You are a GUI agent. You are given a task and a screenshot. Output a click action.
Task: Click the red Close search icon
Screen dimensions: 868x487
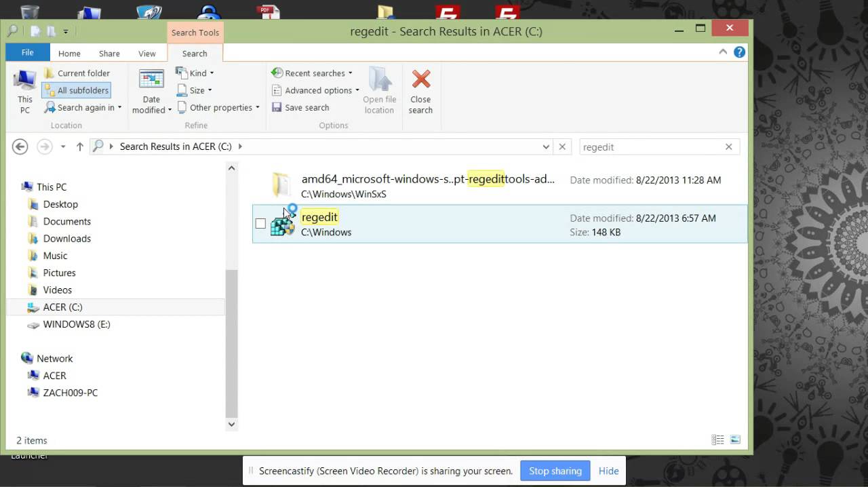pyautogui.click(x=421, y=79)
